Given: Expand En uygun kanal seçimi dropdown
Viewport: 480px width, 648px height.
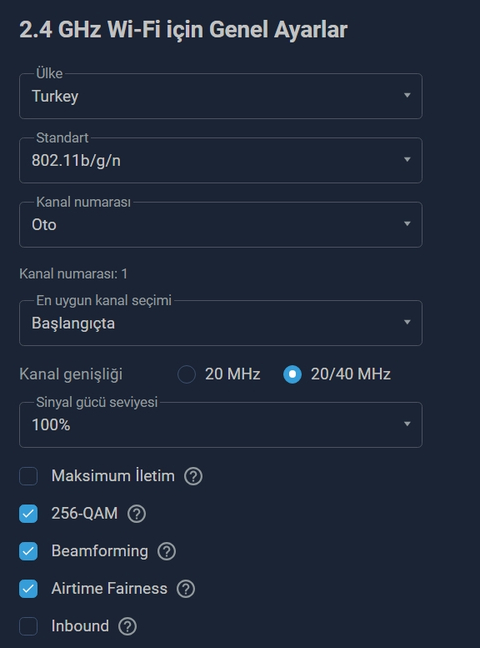Looking at the screenshot, I should (x=221, y=323).
